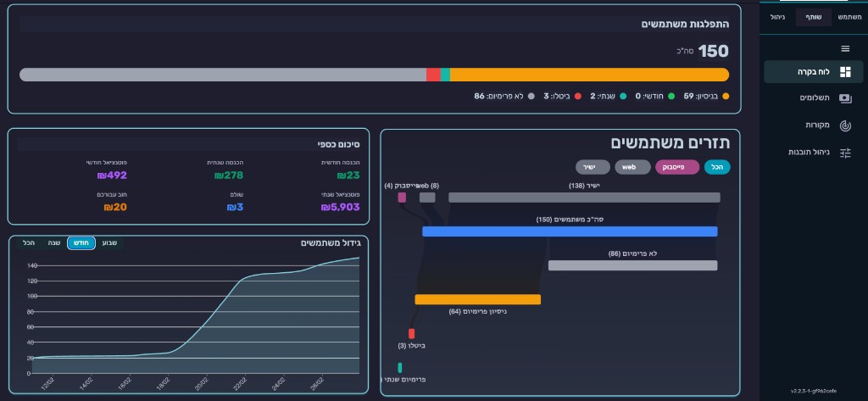Click the מקורות sources radar icon
Viewport: 868px width, 401px height.
tap(844, 125)
